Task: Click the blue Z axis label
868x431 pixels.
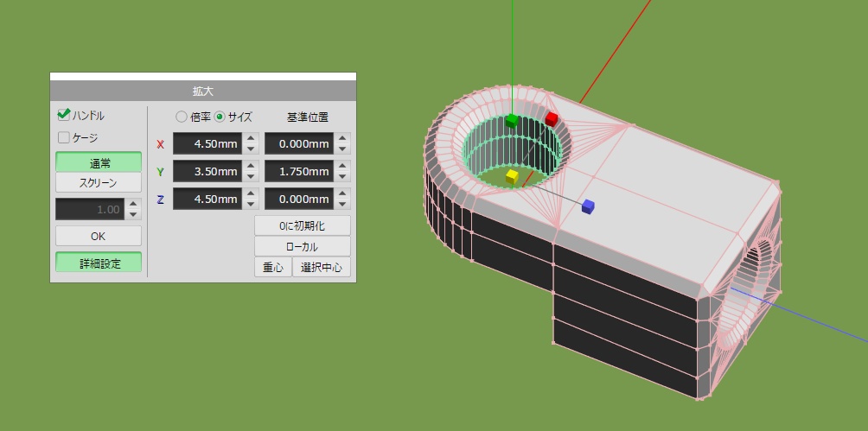Action: 161,200
